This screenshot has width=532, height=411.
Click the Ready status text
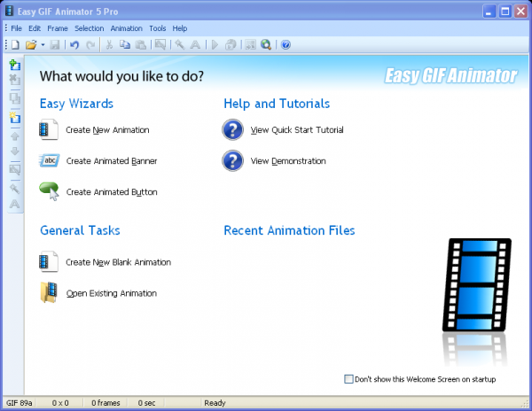pos(215,403)
